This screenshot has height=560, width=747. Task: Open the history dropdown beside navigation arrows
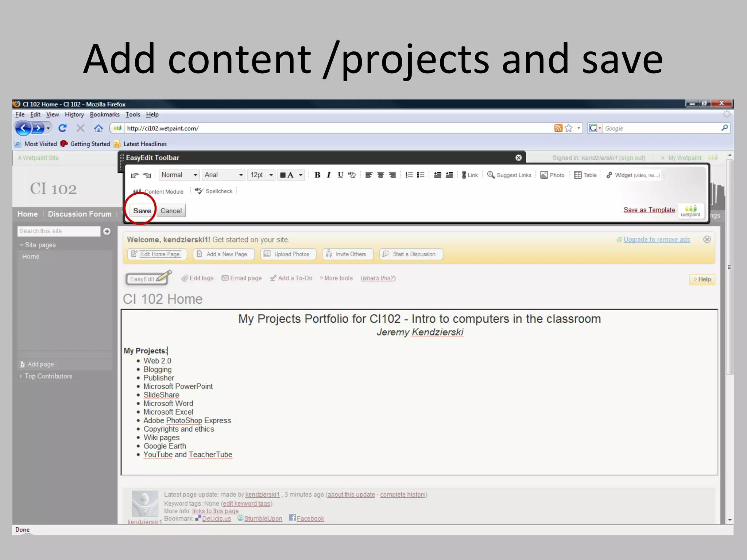pyautogui.click(x=48, y=128)
